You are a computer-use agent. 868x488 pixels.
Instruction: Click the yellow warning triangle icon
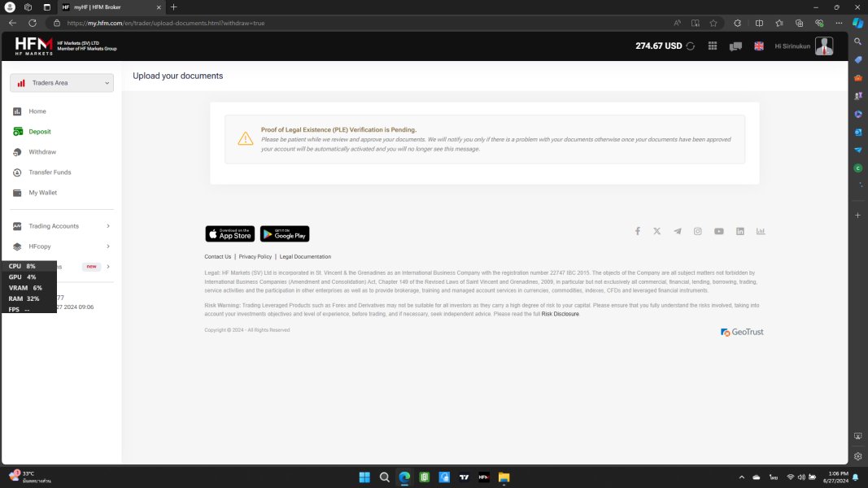pyautogui.click(x=245, y=139)
